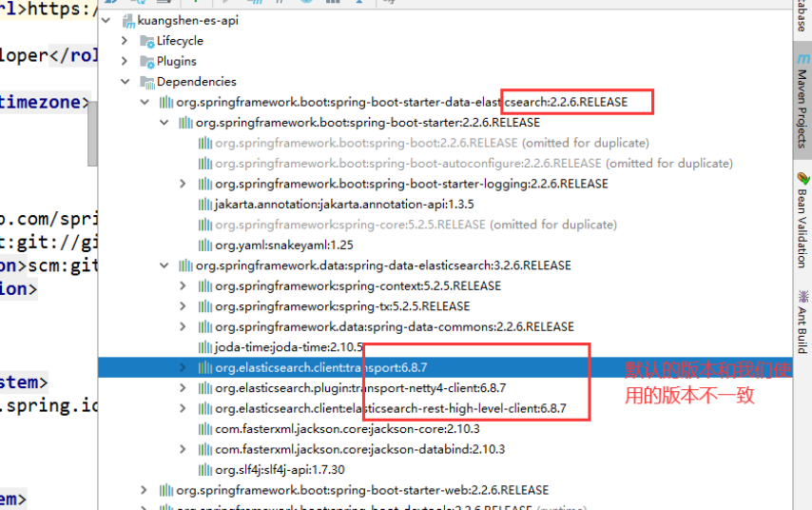The height and width of the screenshot is (510, 812).
Task: Expand spring-context:5.2.5.RELEASE dependency
Action: [183, 286]
